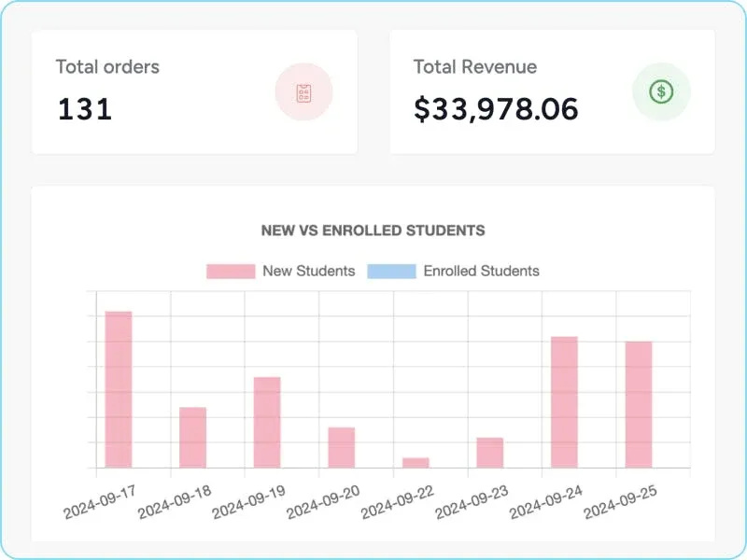Viewport: 747px width, 560px height.
Task: Toggle the Enrolled Students legend label
Action: 481,271
